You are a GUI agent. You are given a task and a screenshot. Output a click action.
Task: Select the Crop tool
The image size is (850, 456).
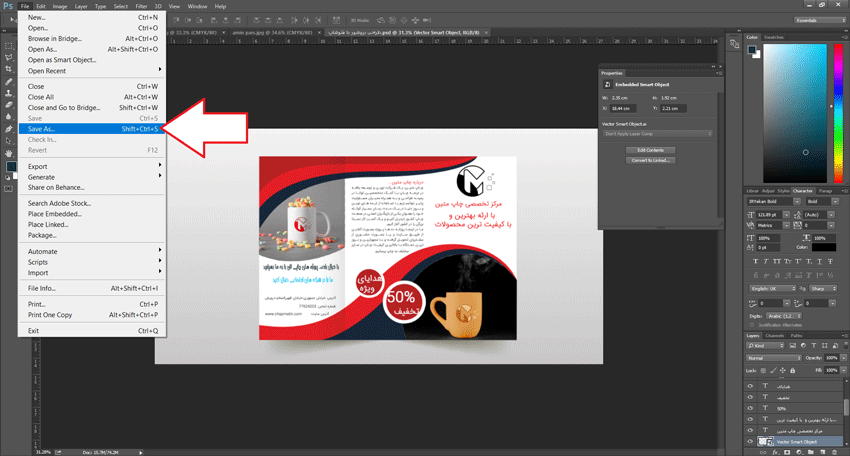(x=8, y=69)
